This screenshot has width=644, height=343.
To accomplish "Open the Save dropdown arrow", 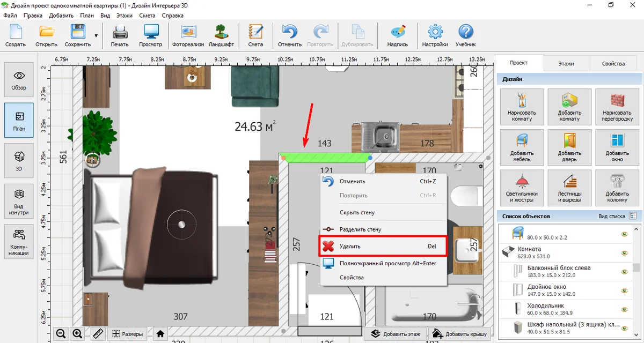I will click(96, 36).
